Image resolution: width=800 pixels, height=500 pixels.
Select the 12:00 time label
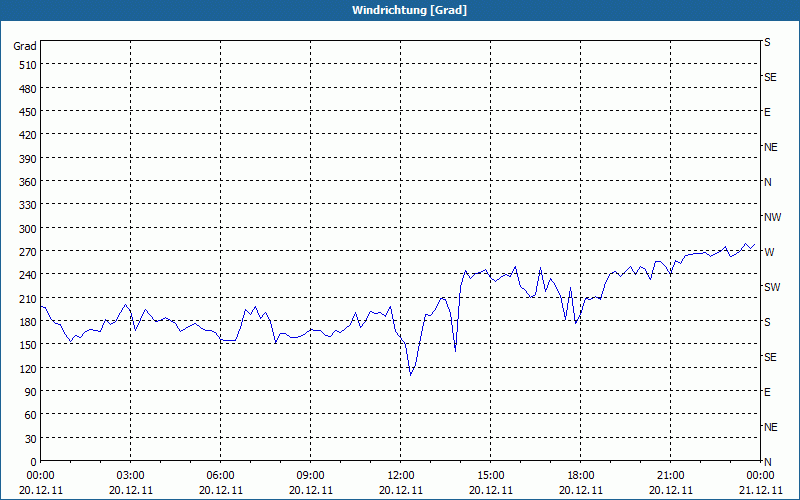pyautogui.click(x=401, y=476)
